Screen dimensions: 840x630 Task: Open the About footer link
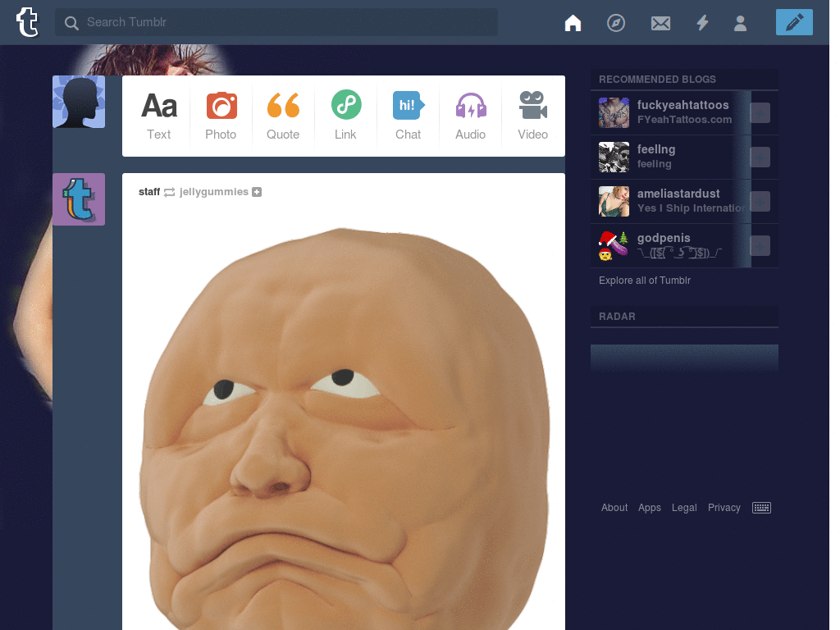tap(614, 507)
